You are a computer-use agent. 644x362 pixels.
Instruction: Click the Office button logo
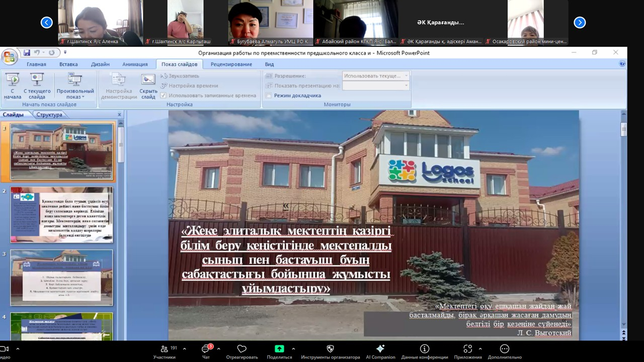pyautogui.click(x=9, y=56)
